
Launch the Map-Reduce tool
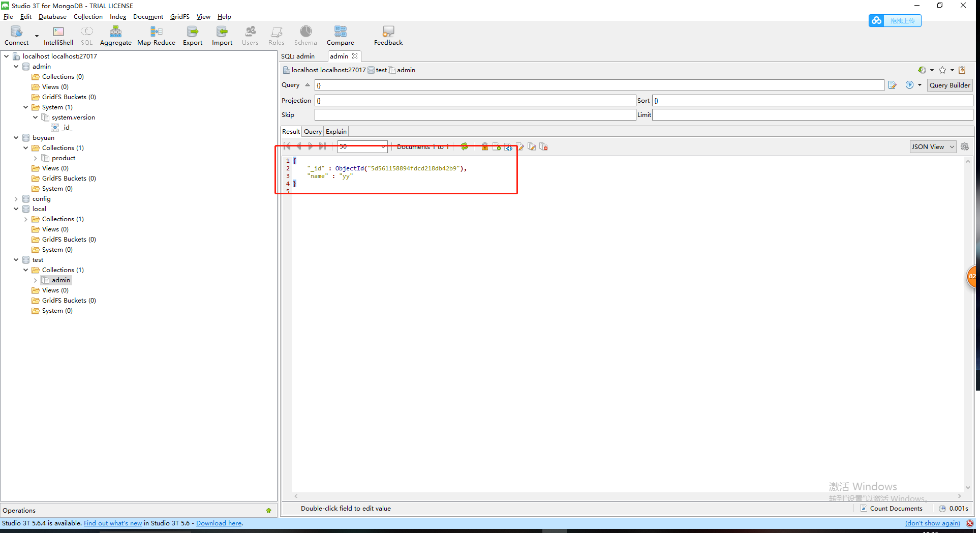pyautogui.click(x=156, y=36)
